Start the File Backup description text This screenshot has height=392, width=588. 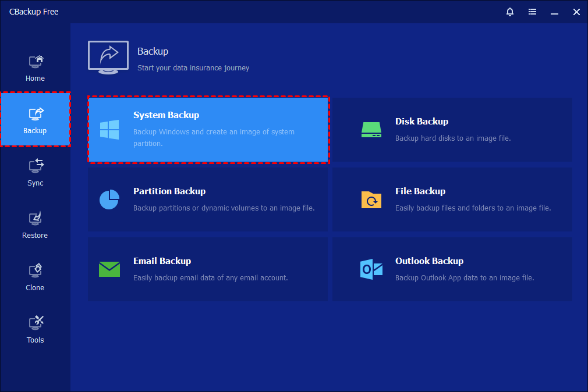pos(473,208)
